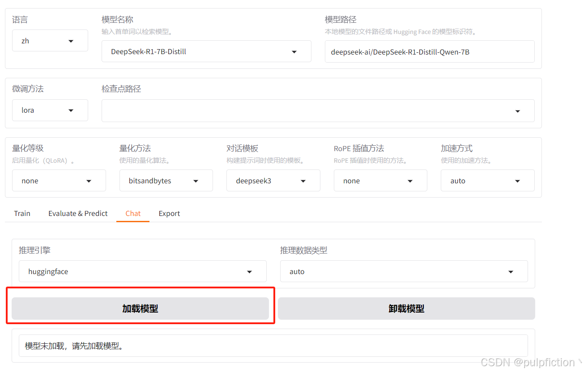The width and height of the screenshot is (588, 372).
Task: Select the Chat tab
Action: tap(133, 213)
